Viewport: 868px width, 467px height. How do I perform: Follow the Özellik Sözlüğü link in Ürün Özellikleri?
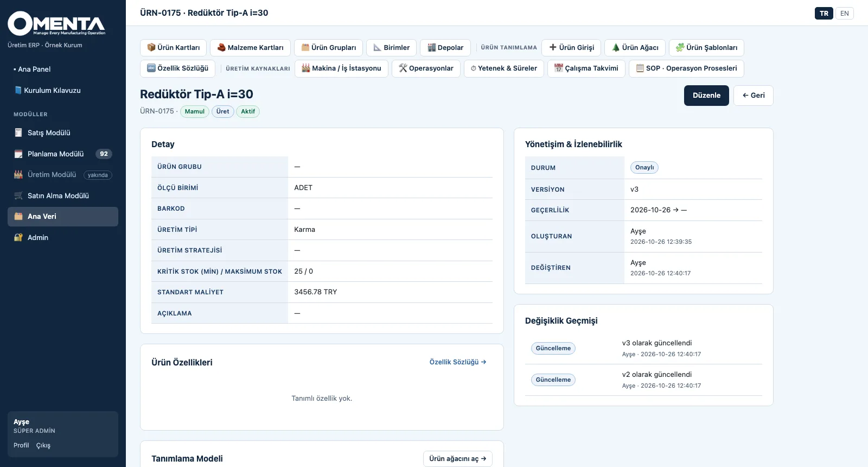pyautogui.click(x=458, y=362)
